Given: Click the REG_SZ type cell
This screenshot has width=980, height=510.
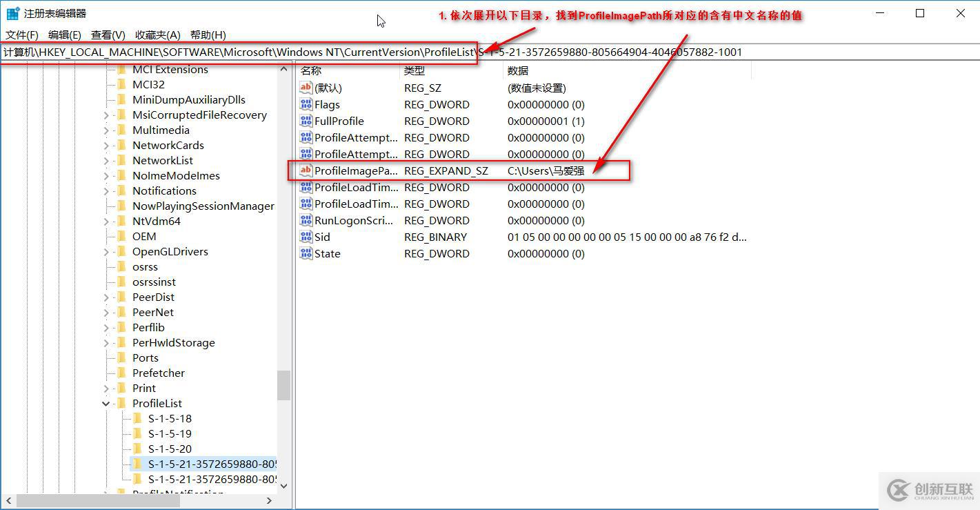Looking at the screenshot, I should click(422, 88).
